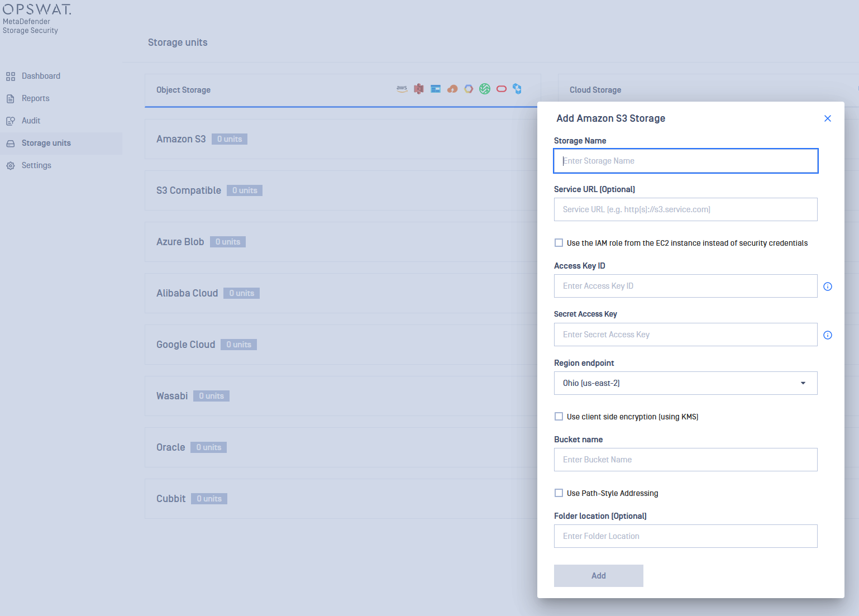This screenshot has height=616, width=859.
Task: Click the Amazon S3 '0 units' badge
Action: (230, 139)
